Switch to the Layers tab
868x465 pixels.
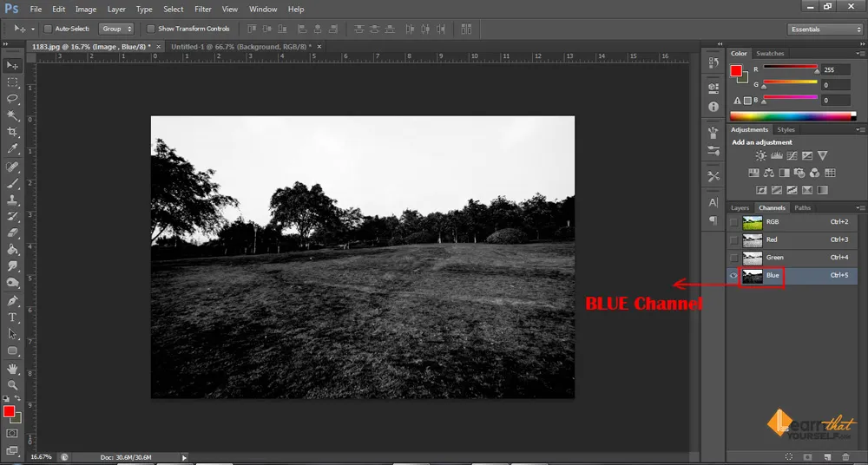coord(740,208)
